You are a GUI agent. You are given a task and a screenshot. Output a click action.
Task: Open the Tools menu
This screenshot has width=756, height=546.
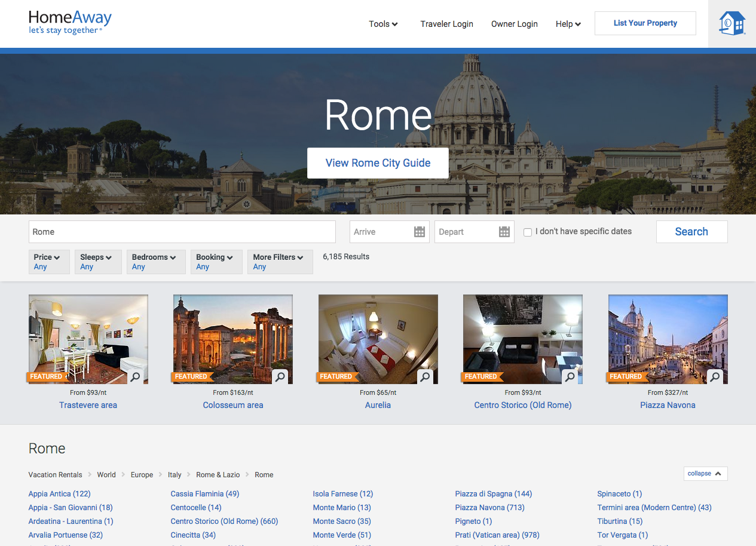pyautogui.click(x=383, y=24)
